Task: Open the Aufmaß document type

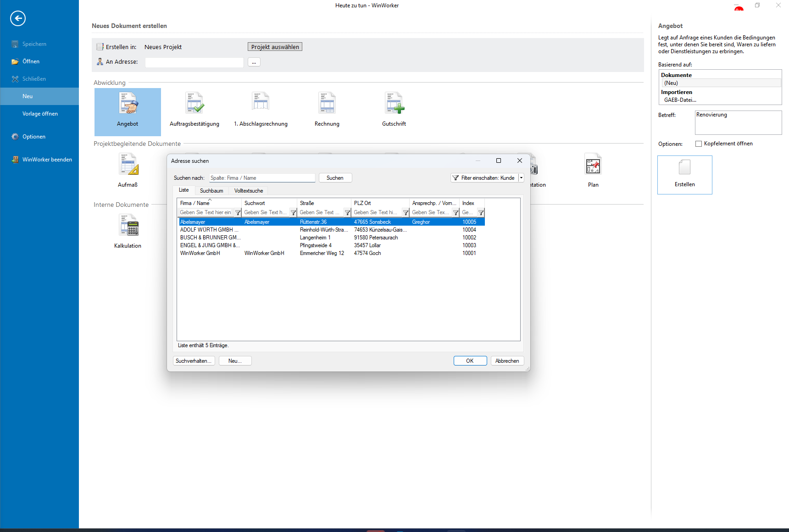Action: tap(128, 165)
